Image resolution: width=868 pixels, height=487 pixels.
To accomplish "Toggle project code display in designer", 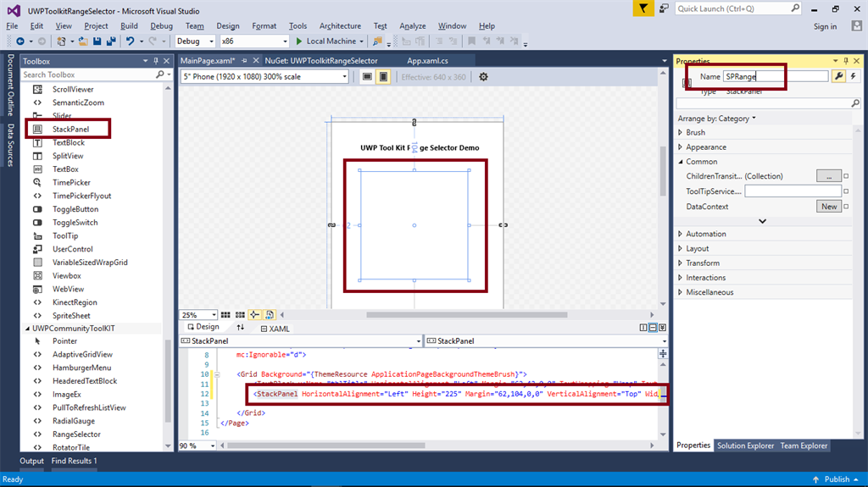I will pos(270,315).
